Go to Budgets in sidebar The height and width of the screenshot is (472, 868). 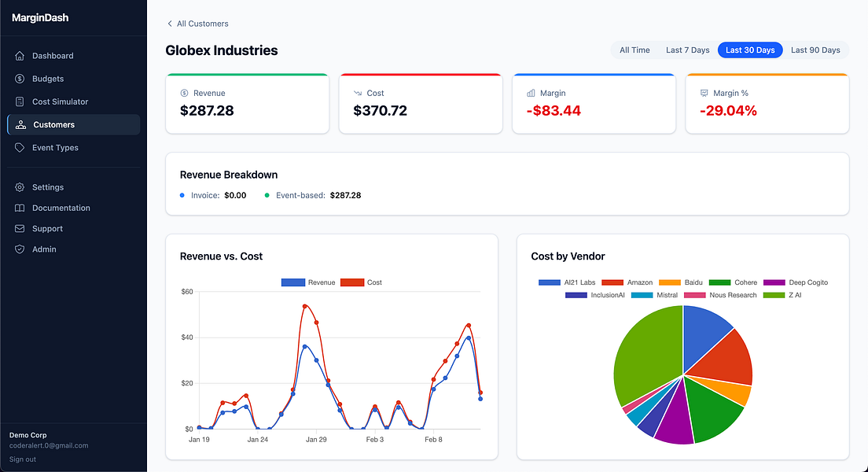click(74, 79)
